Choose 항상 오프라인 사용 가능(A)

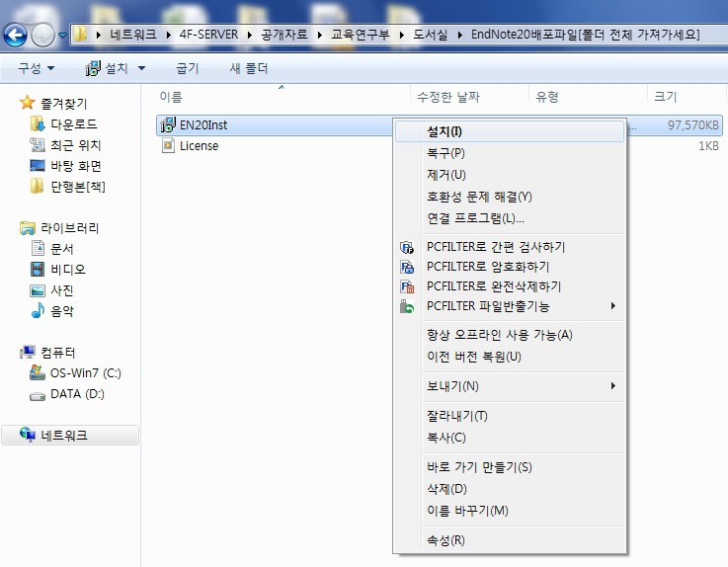509,335
